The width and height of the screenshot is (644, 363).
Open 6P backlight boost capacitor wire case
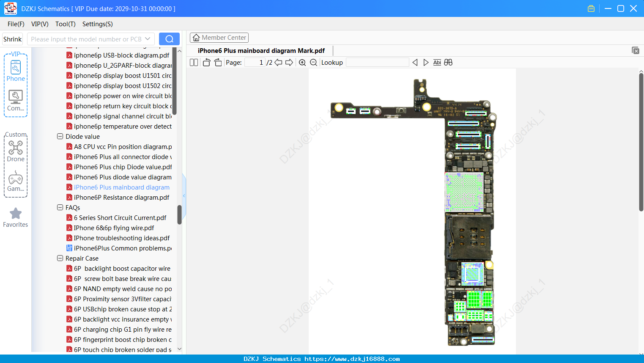122,269
